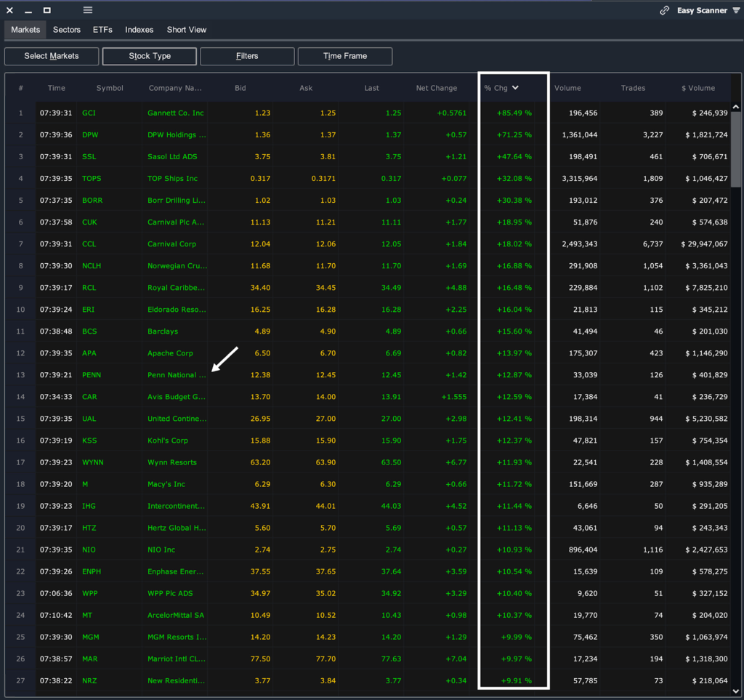The width and height of the screenshot is (744, 700).
Task: Click the Stock Type button
Action: click(150, 56)
